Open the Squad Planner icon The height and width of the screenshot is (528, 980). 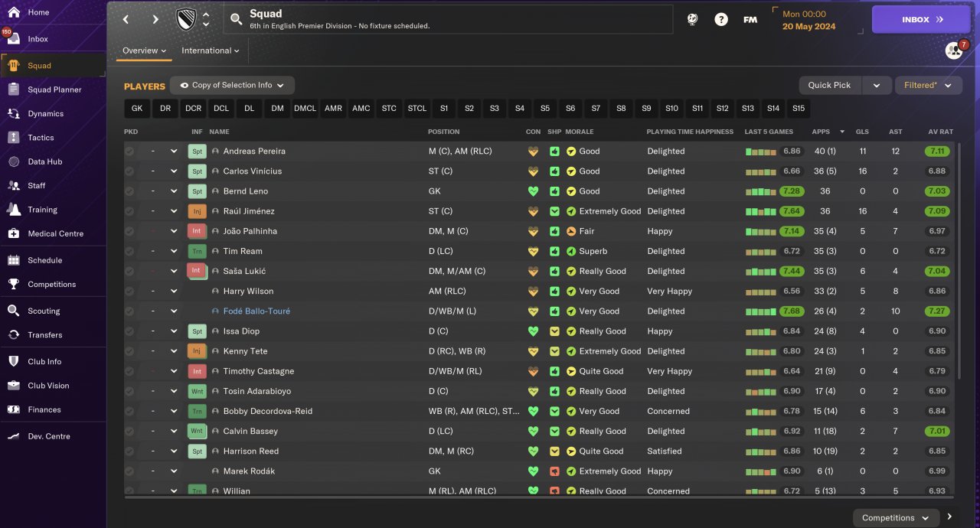[x=14, y=90]
